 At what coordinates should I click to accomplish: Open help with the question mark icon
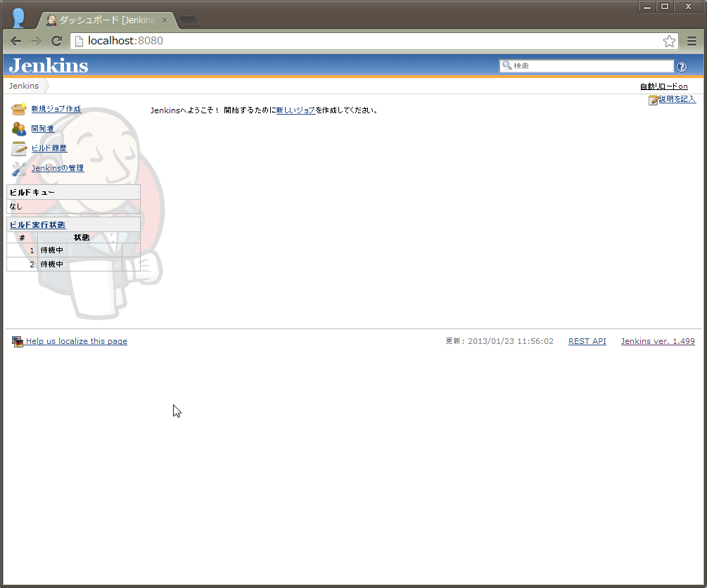(681, 66)
